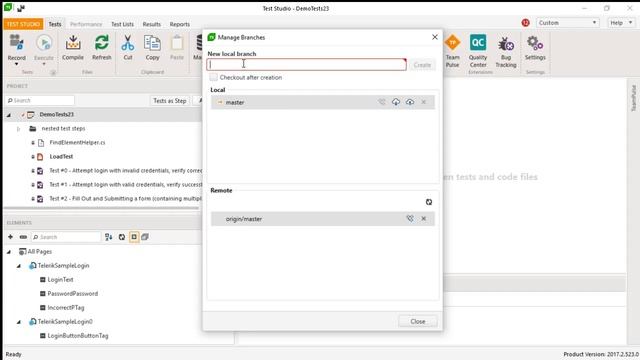
Task: Select the local master branch row
Action: pos(322,102)
